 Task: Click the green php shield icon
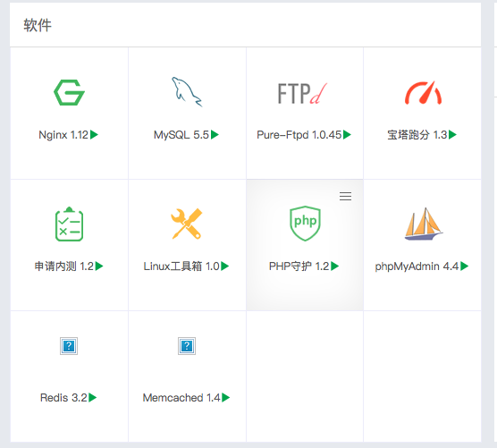click(x=305, y=224)
